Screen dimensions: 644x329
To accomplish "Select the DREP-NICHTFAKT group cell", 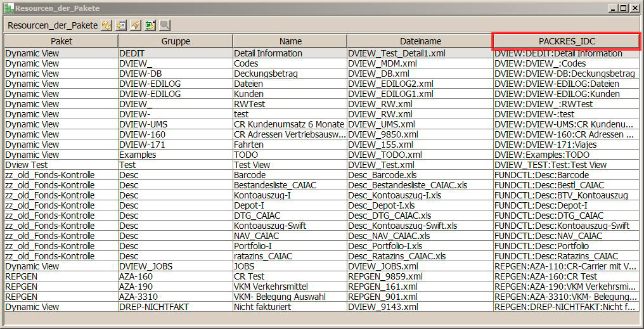I will [154, 307].
